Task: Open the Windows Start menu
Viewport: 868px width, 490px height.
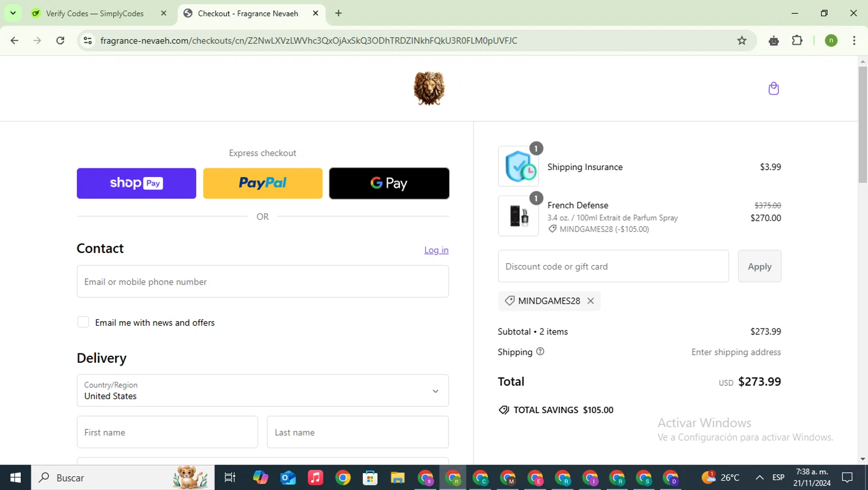Action: tap(16, 478)
